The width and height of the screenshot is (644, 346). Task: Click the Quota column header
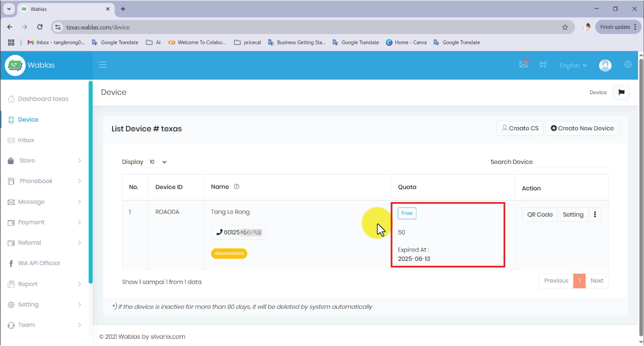[x=407, y=187]
